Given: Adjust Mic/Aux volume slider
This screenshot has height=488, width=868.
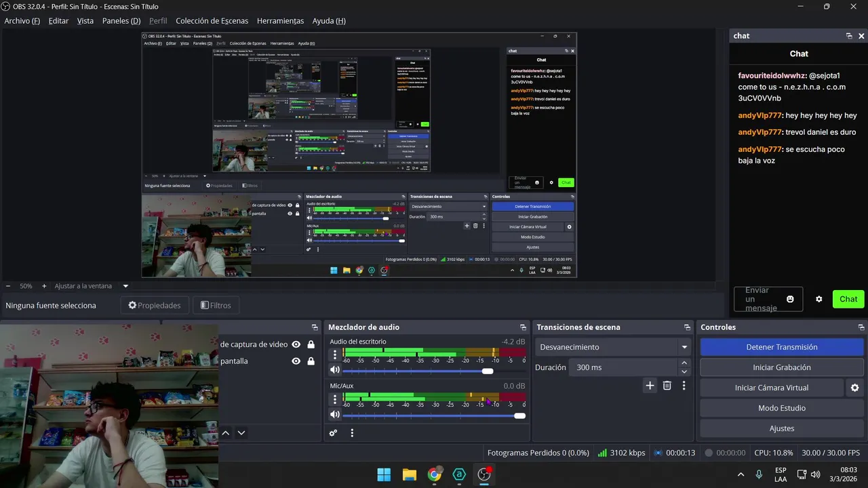Looking at the screenshot, I should coord(434,415).
